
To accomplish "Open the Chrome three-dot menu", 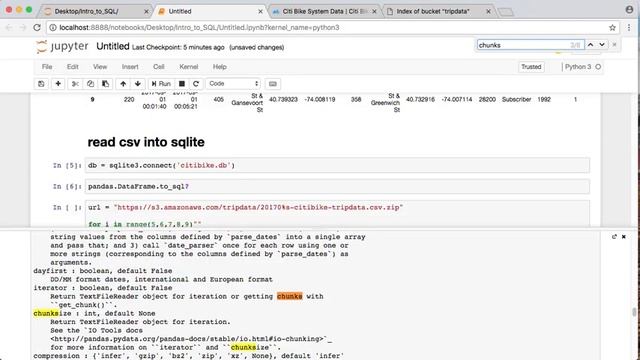I will (629, 28).
